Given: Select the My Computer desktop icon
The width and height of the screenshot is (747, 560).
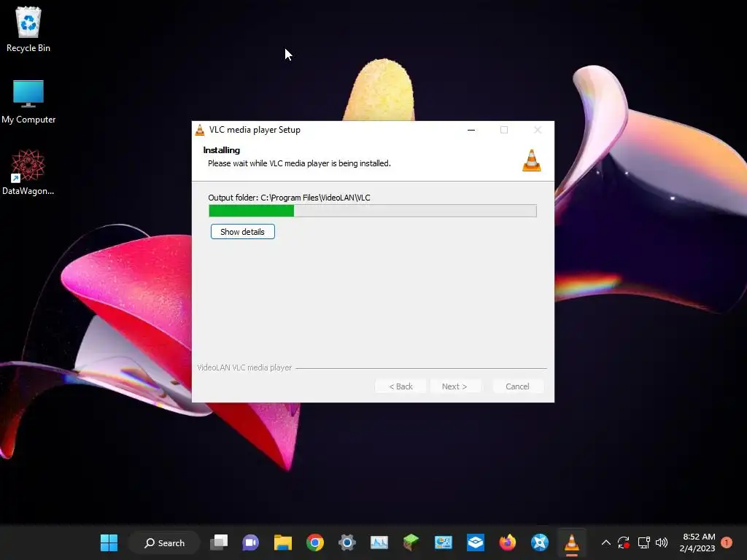Looking at the screenshot, I should (28, 102).
